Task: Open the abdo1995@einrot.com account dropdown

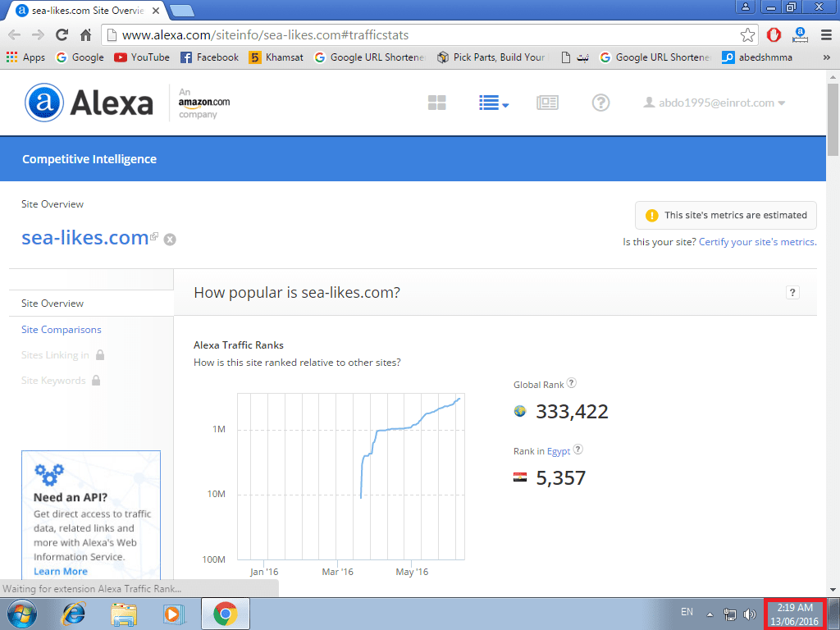Action: tap(714, 103)
